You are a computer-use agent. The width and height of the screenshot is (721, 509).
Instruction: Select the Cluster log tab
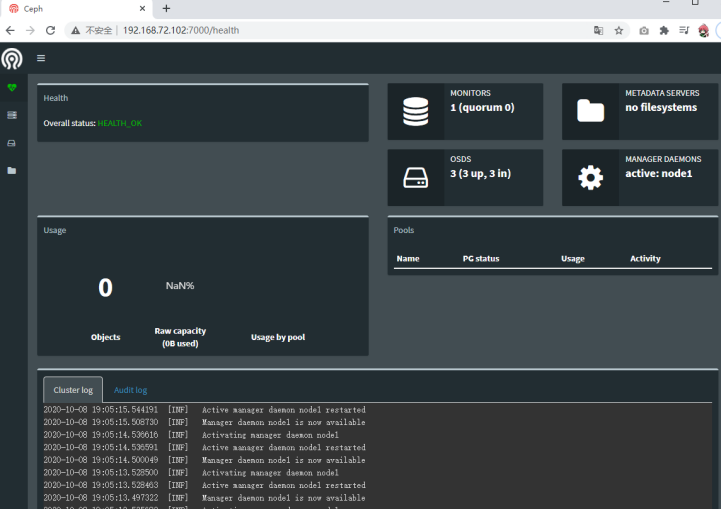click(x=73, y=390)
